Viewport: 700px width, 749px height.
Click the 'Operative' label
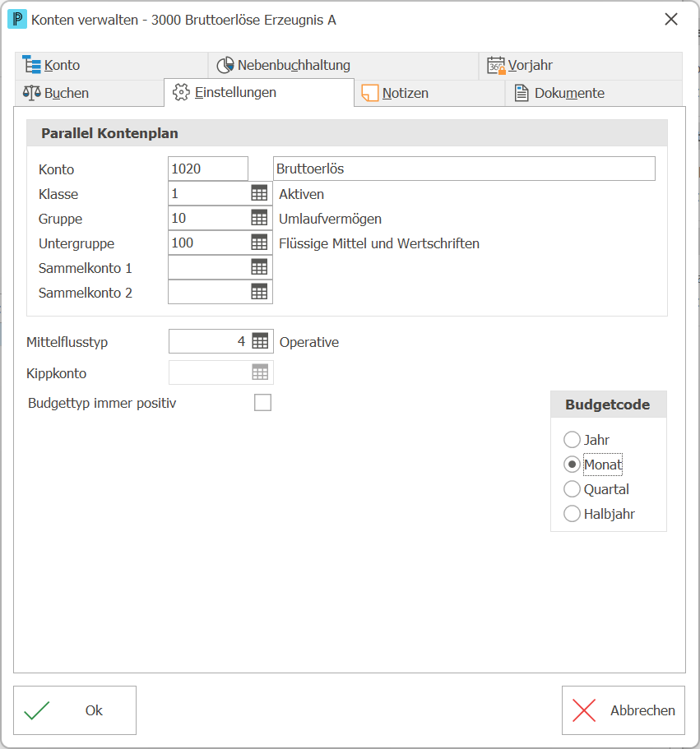(x=309, y=342)
